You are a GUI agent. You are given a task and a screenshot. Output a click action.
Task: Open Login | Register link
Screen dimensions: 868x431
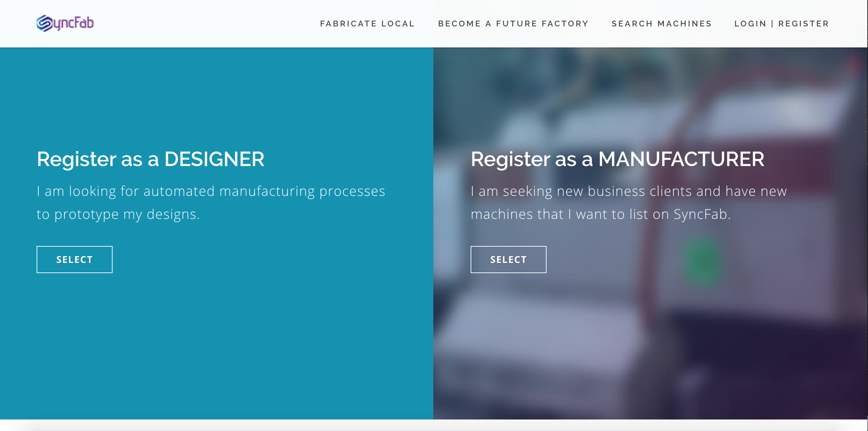tap(782, 24)
